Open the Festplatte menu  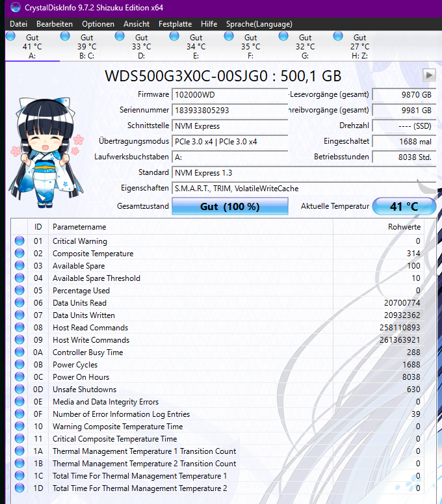click(x=175, y=24)
